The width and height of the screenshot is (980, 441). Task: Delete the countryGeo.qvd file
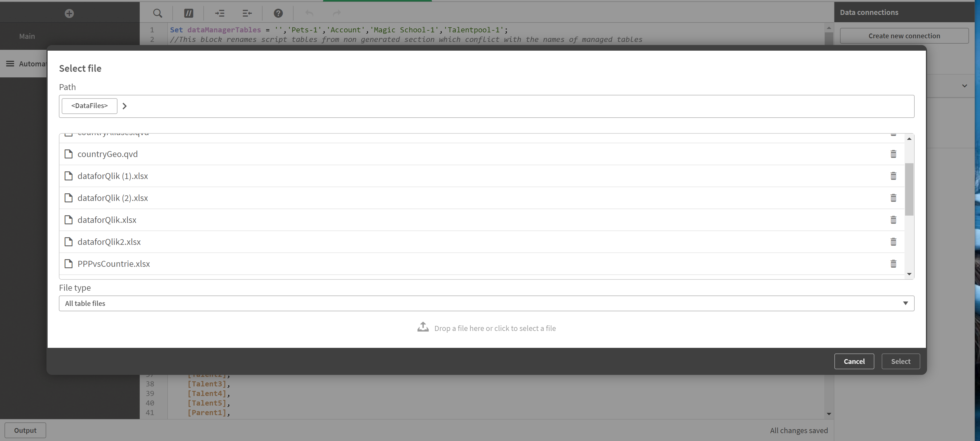click(893, 154)
